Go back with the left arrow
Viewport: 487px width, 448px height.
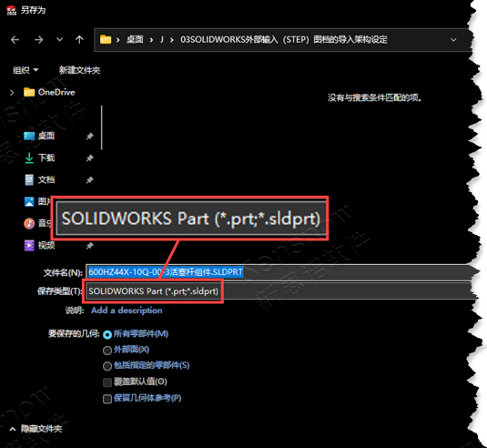point(15,40)
